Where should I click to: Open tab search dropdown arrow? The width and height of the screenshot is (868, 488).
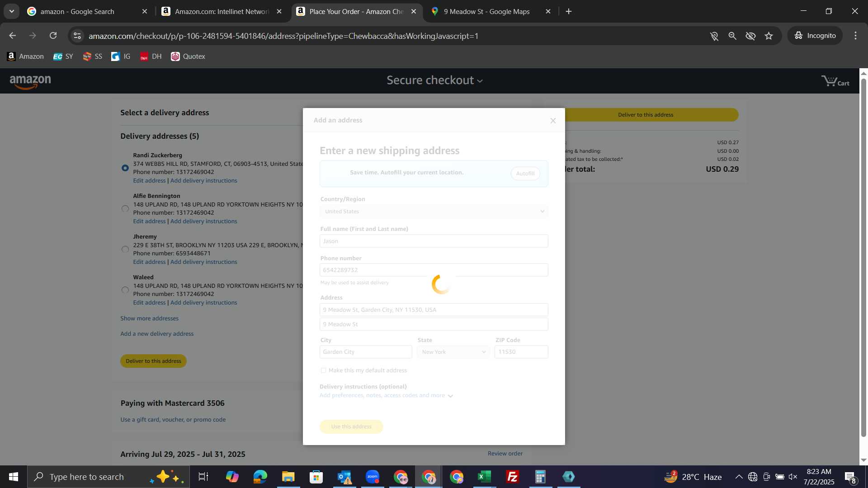click(x=11, y=11)
